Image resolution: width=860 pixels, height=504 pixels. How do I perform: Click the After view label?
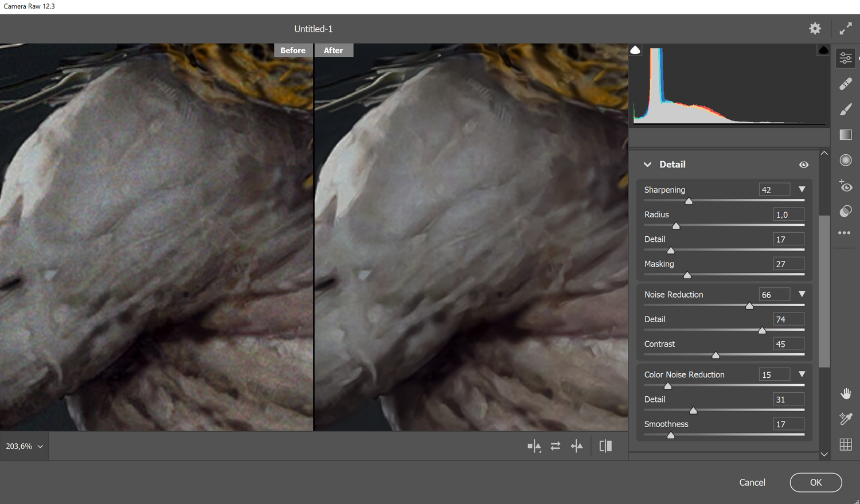[x=333, y=50]
